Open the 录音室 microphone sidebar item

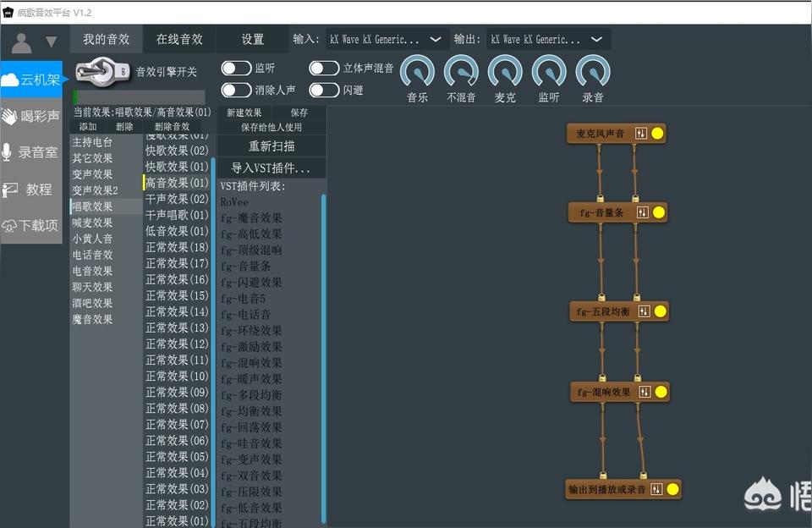pos(31,152)
